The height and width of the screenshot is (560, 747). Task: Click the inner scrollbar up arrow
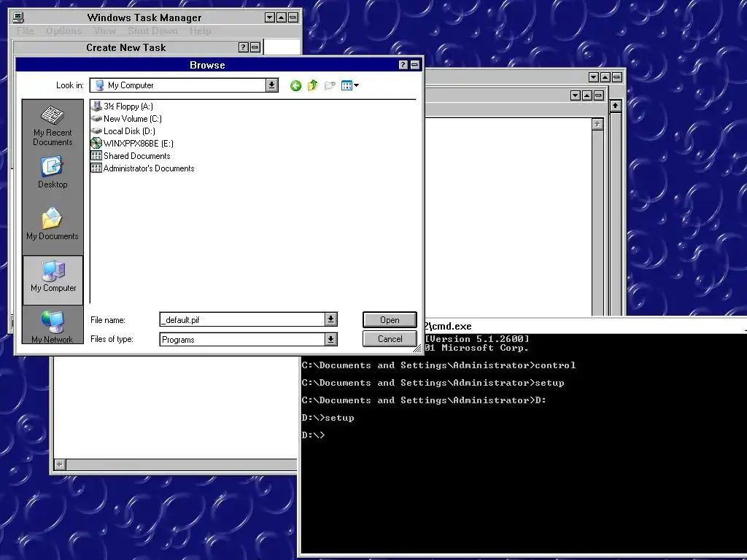point(597,124)
